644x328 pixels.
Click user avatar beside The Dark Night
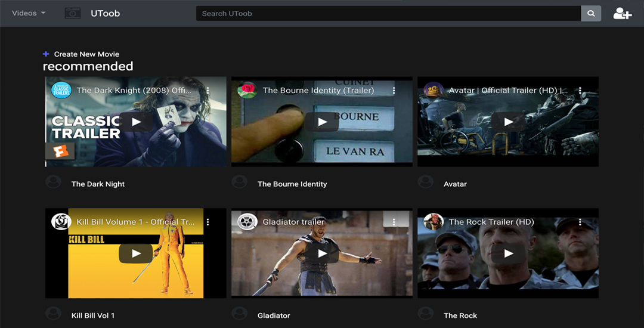tap(54, 182)
